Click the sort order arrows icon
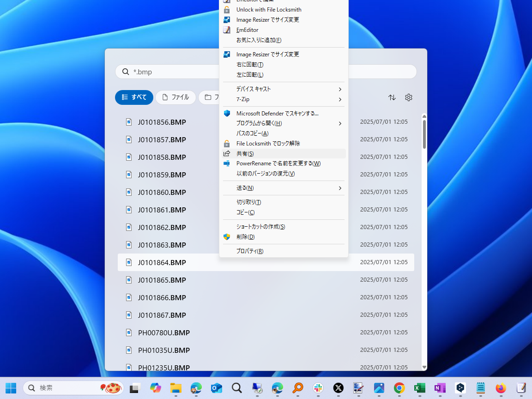Screen dimensions: 532x399 (x=392, y=97)
